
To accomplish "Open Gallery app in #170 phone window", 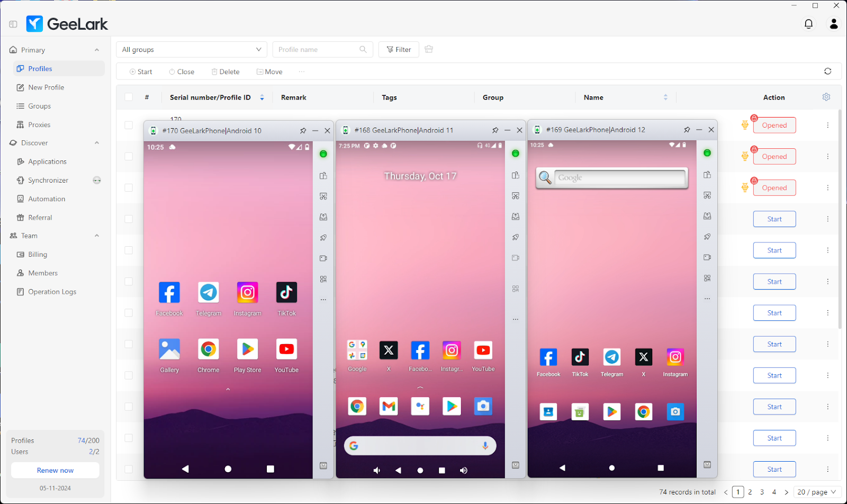I will pos(169,349).
